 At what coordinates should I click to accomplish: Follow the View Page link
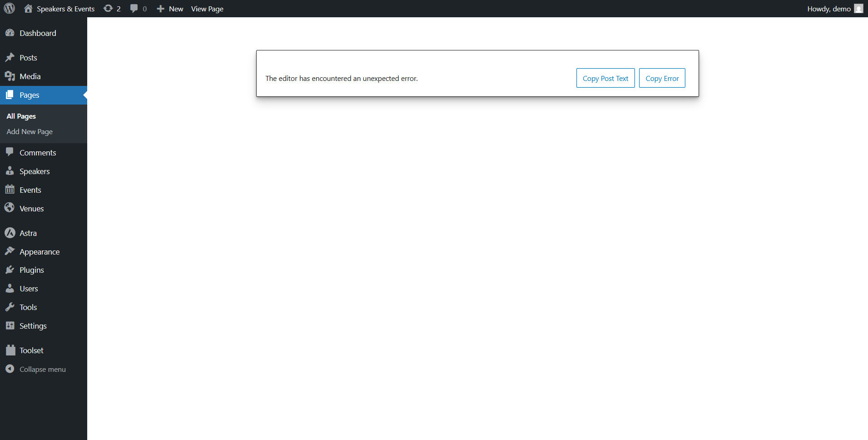pos(207,9)
